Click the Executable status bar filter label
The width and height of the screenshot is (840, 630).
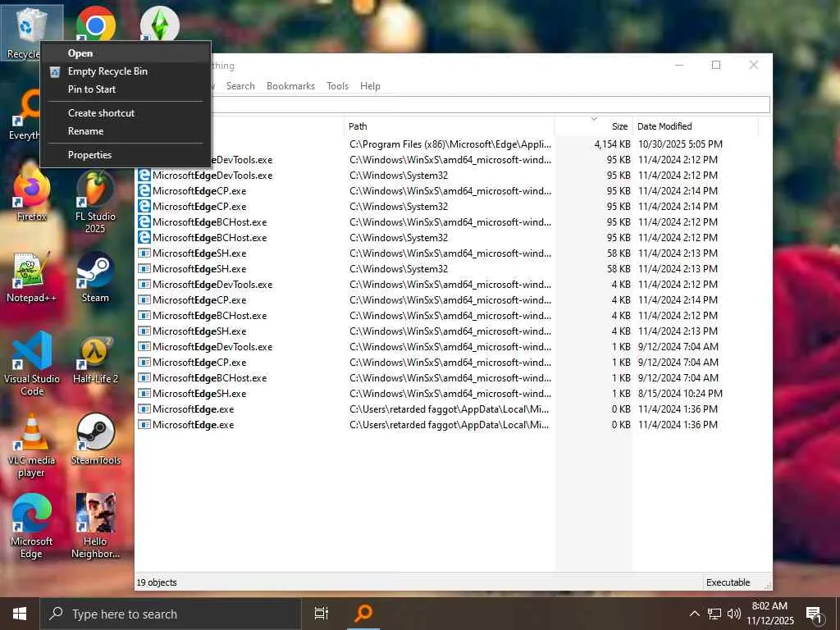point(728,582)
